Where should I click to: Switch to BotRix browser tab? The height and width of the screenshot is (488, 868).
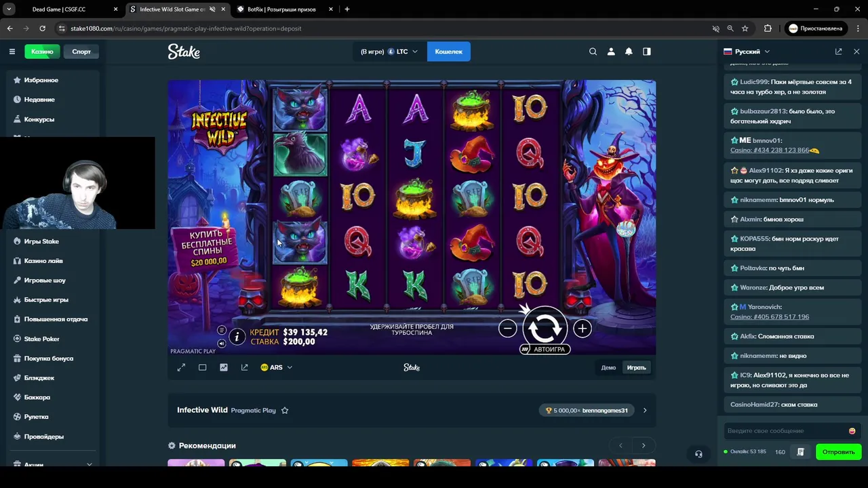(285, 9)
